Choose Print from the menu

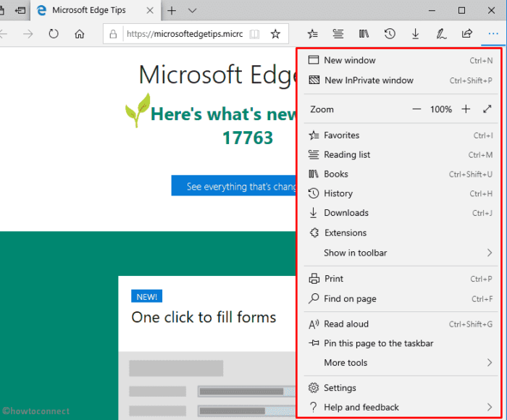pos(401,279)
